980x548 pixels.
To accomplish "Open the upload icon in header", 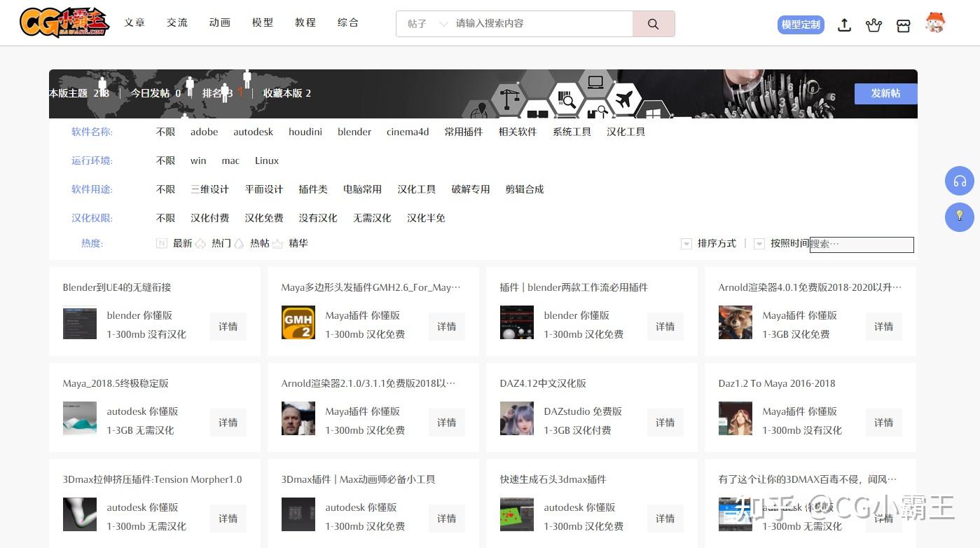I will (x=845, y=25).
